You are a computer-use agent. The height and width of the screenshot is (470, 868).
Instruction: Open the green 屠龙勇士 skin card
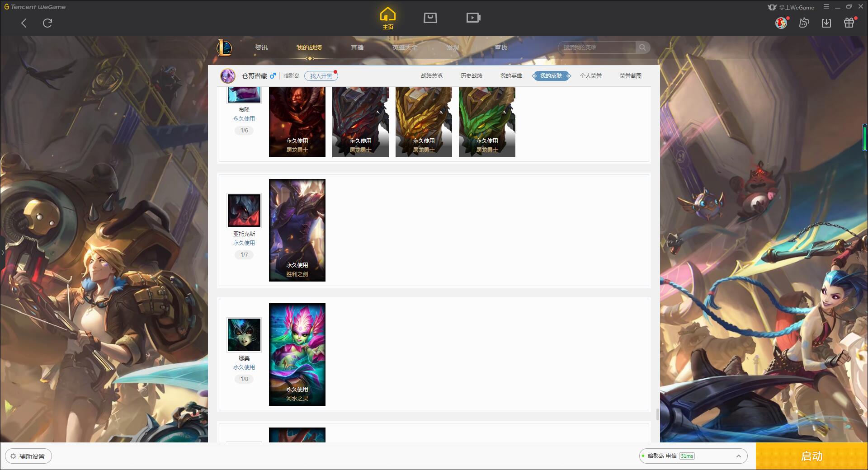pyautogui.click(x=487, y=122)
